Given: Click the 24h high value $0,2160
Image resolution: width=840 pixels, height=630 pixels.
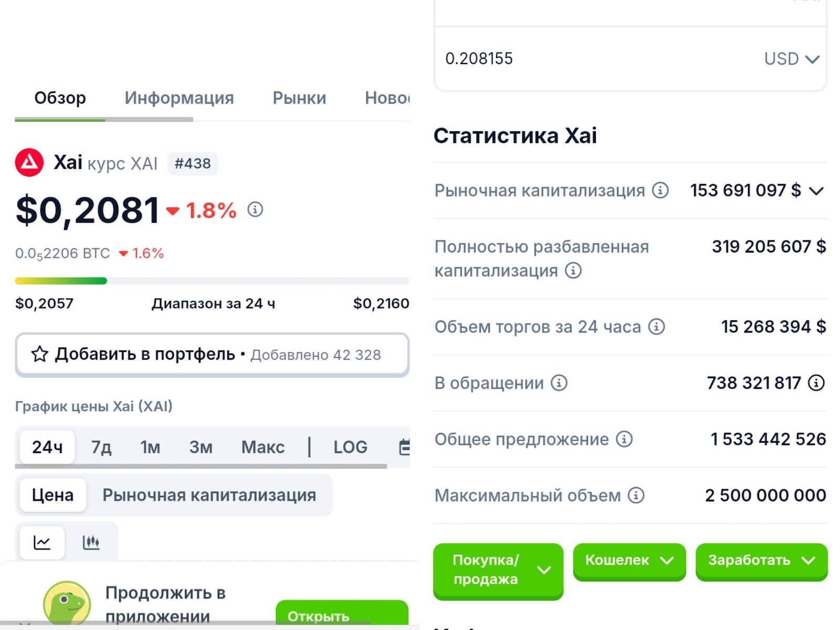Looking at the screenshot, I should [381, 303].
